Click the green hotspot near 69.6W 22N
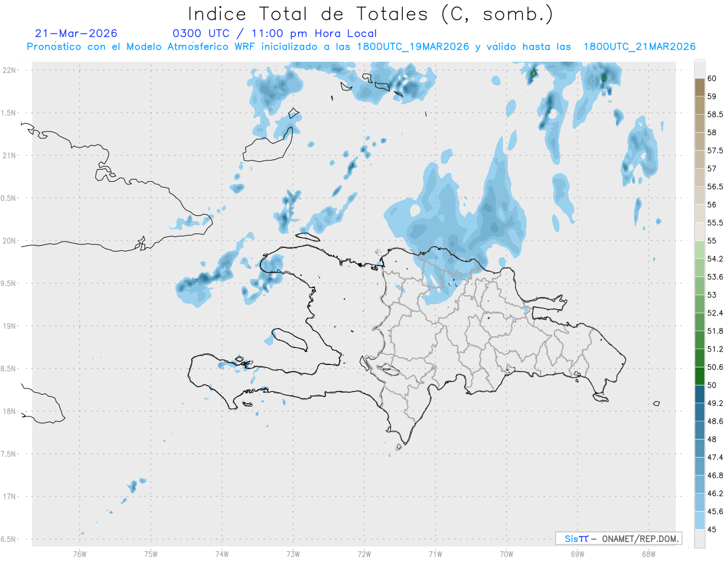 [x=533, y=74]
